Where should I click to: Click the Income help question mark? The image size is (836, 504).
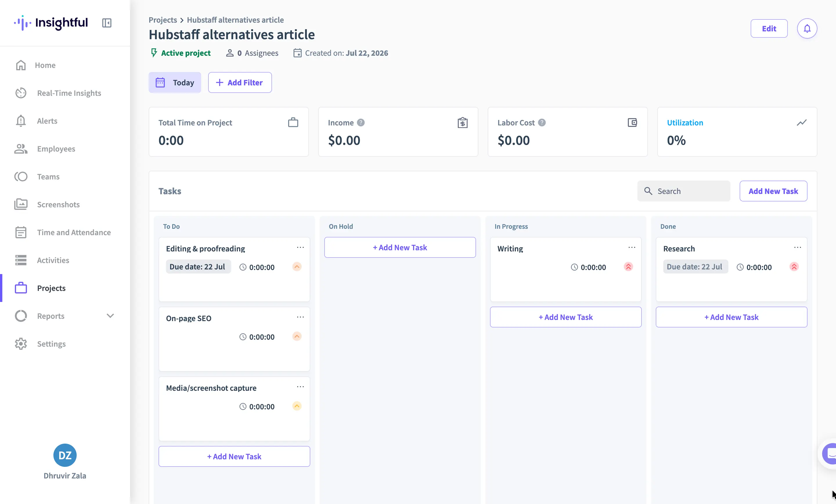pyautogui.click(x=361, y=123)
